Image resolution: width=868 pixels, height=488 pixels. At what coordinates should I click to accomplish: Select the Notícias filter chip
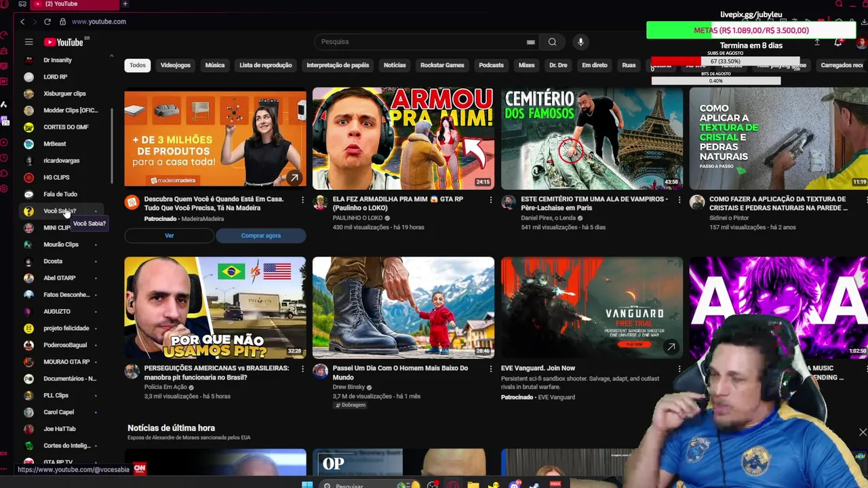pos(395,65)
